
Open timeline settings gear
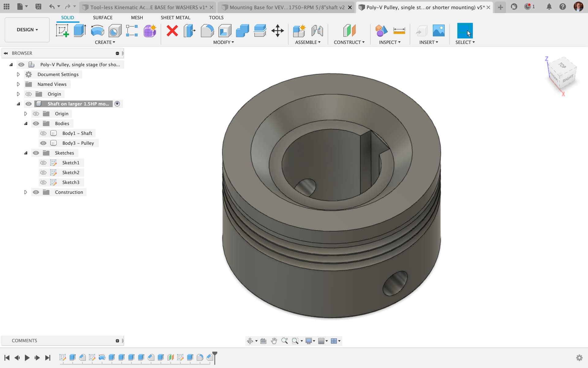click(x=579, y=358)
